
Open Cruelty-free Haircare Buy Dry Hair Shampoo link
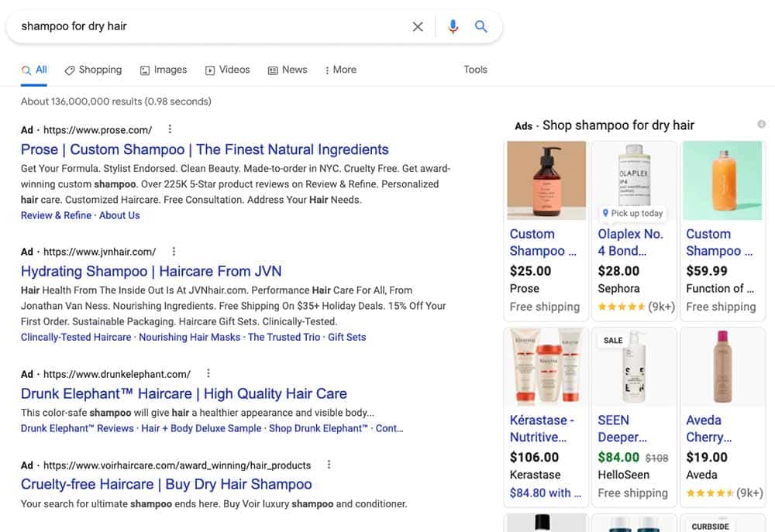click(166, 484)
